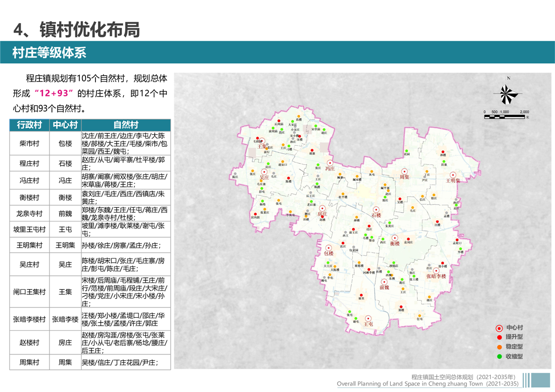Click the 衡楼 central village marker

(395, 238)
